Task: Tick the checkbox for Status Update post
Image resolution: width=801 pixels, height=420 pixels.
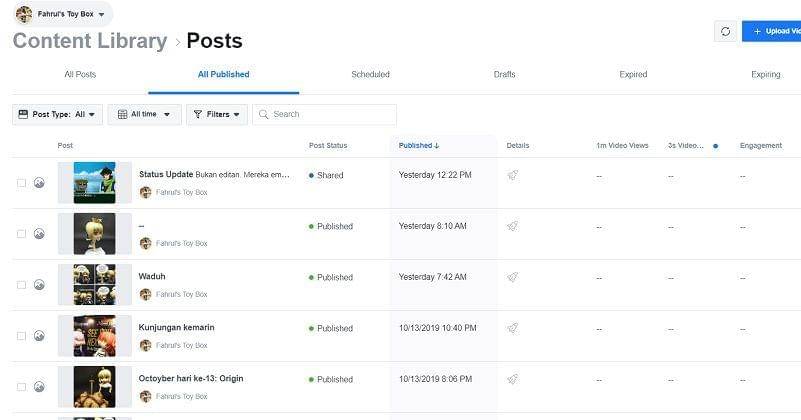Action: [x=22, y=183]
